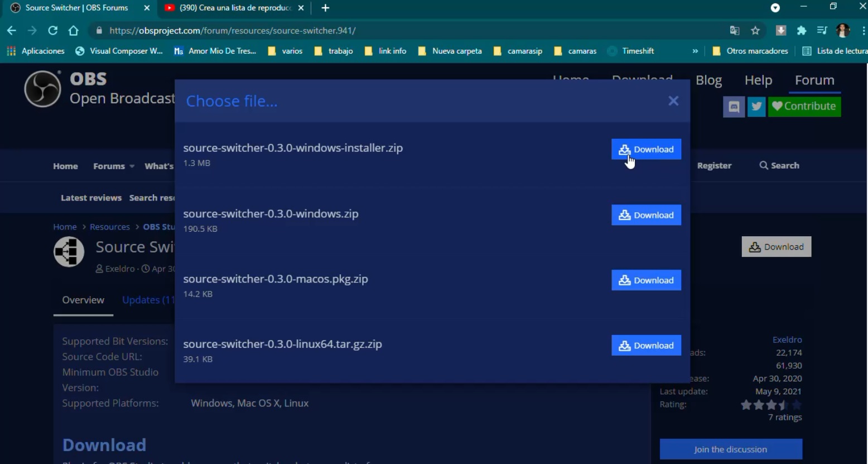Viewport: 868px width, 464px height.
Task: Open Visual Composer bookmark
Action: pos(119,51)
